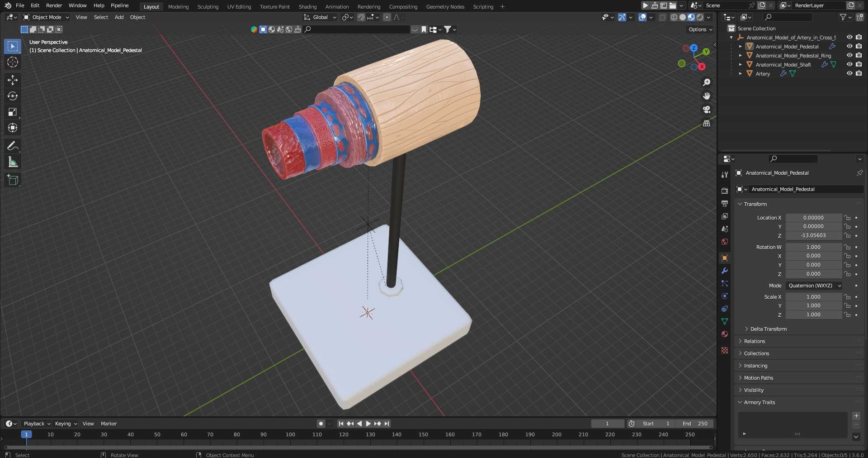This screenshot has height=458, width=868.
Task: Open the Object Data properties tab
Action: 725,321
